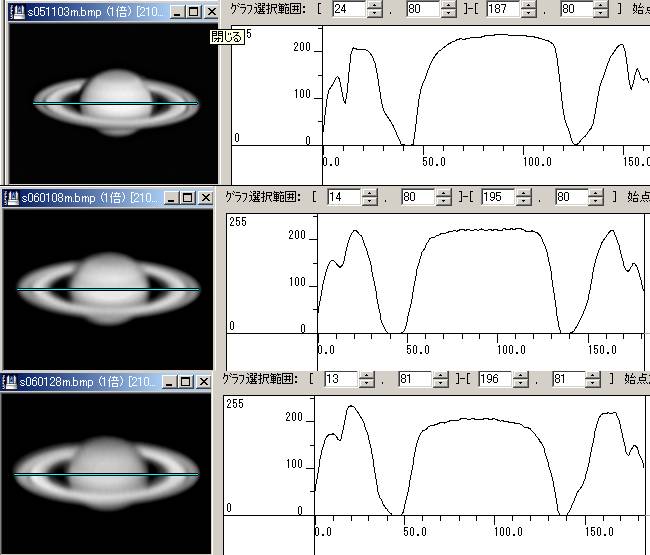Click the s051103m.bmp title bar text
650x555 pixels.
pos(95,12)
